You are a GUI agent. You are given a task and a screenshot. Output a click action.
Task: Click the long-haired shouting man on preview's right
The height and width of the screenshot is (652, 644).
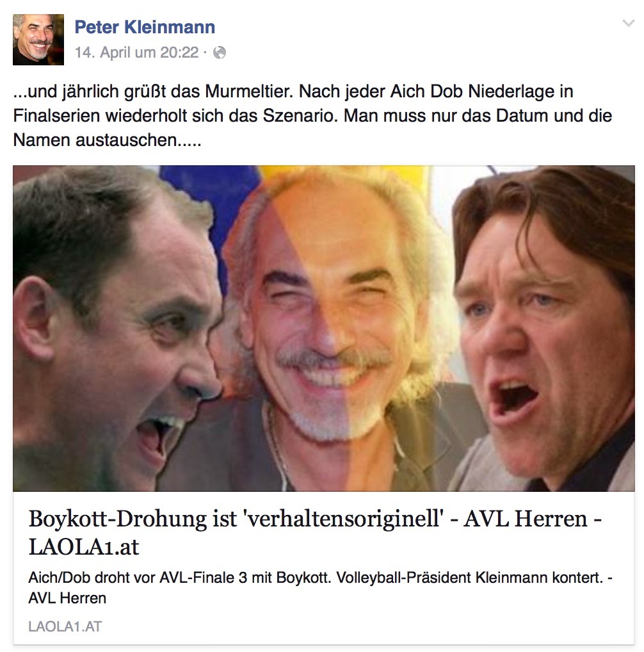click(544, 329)
